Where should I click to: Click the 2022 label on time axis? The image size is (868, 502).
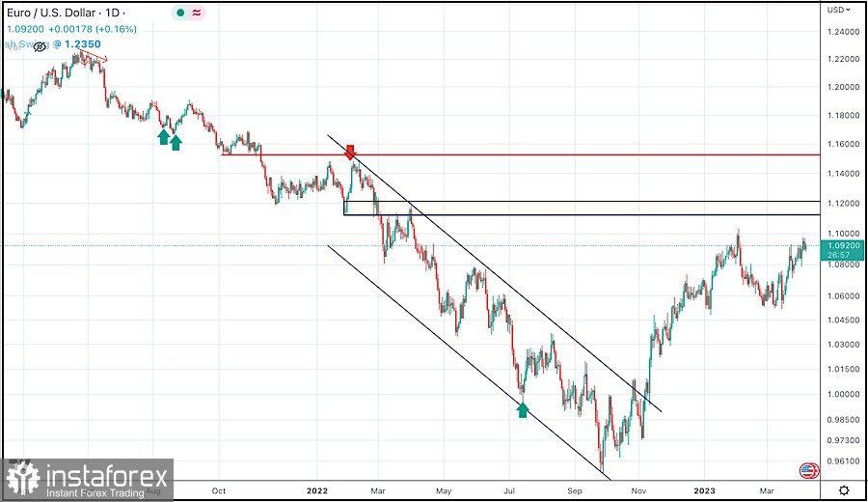[x=317, y=491]
